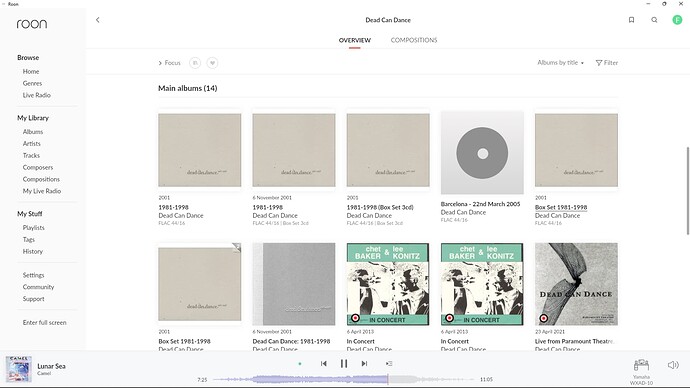This screenshot has height=388, width=690.
Task: Pause playback
Action: tap(344, 363)
